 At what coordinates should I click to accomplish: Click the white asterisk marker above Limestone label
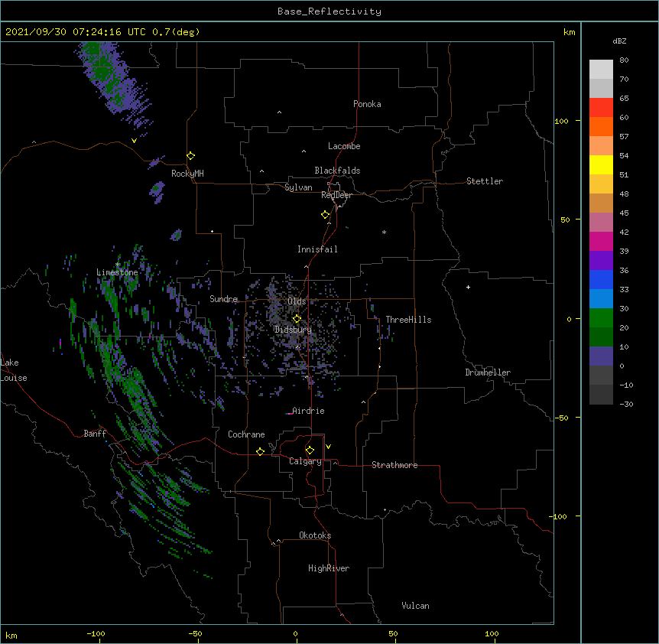[118, 265]
